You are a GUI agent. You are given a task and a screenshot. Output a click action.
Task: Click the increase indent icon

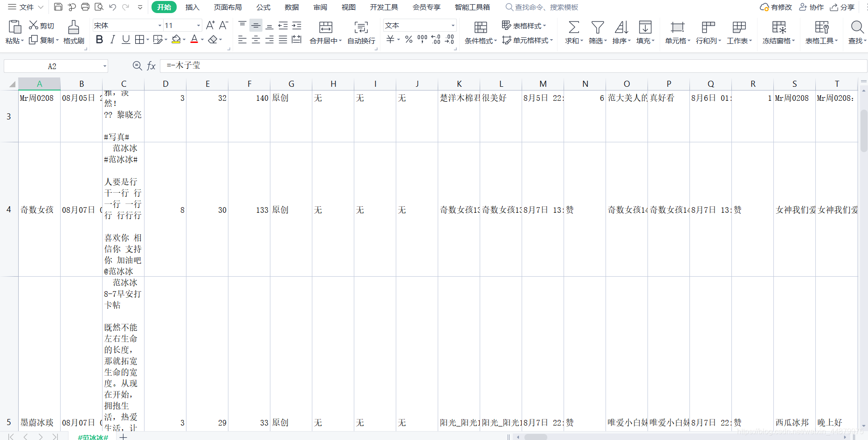(296, 25)
